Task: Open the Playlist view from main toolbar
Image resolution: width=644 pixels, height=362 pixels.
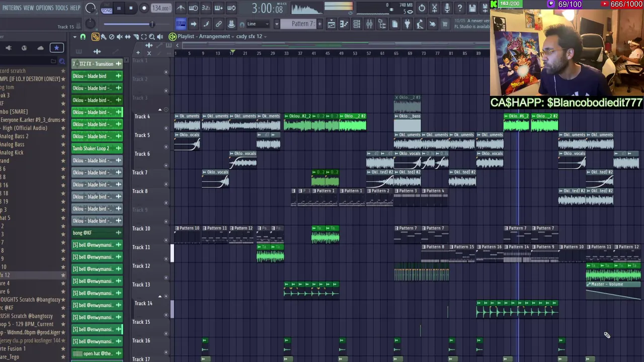Action: (332, 24)
